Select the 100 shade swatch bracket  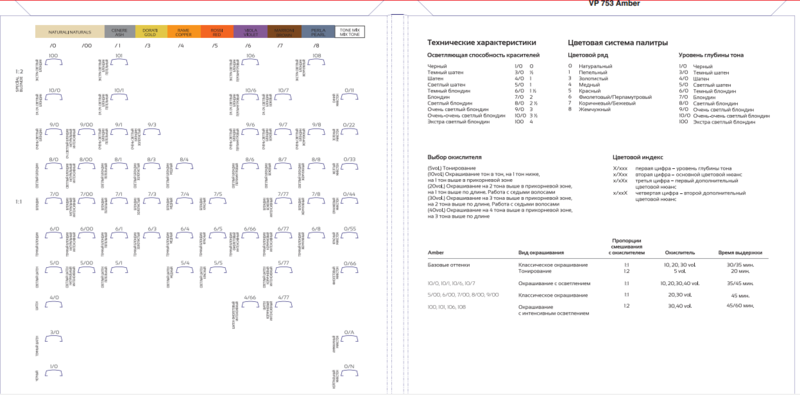[x=54, y=62]
